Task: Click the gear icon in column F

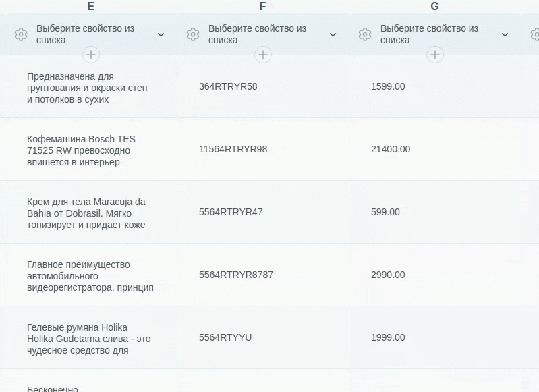Action: (x=192, y=34)
